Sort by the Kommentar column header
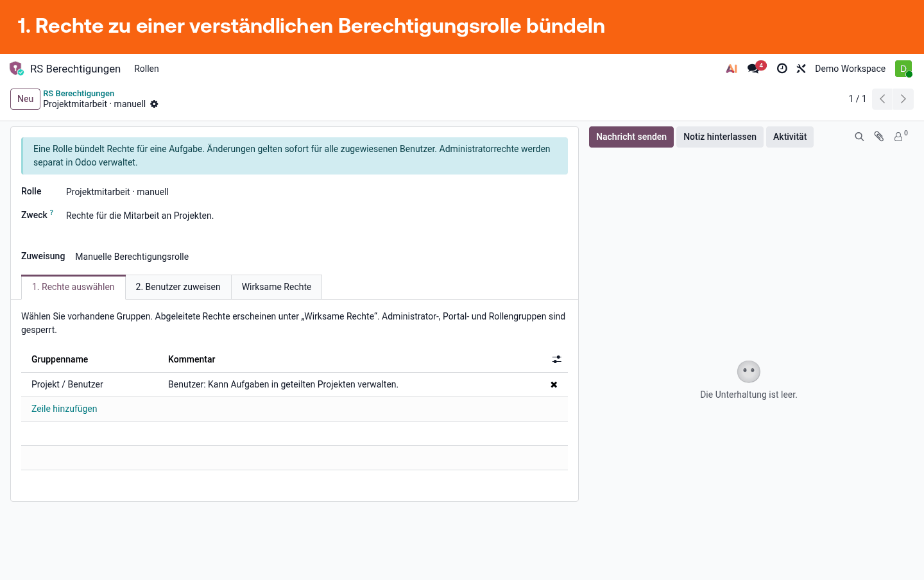This screenshot has width=924, height=580. (192, 359)
